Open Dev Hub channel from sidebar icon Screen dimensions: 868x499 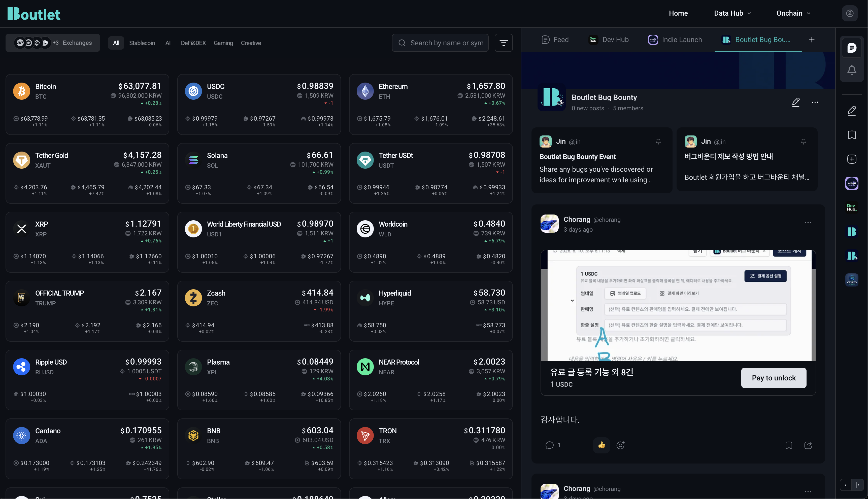pos(852,207)
